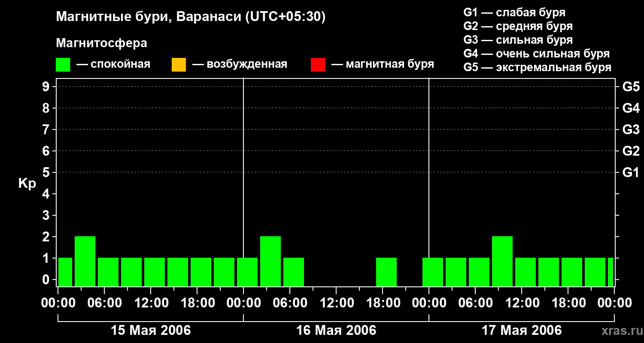
Task: Click the 'G2 — средняя буря' legend line
Action: tap(518, 26)
